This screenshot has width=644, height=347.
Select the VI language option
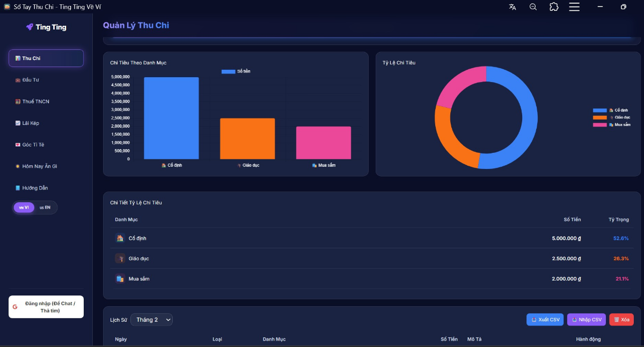point(24,208)
